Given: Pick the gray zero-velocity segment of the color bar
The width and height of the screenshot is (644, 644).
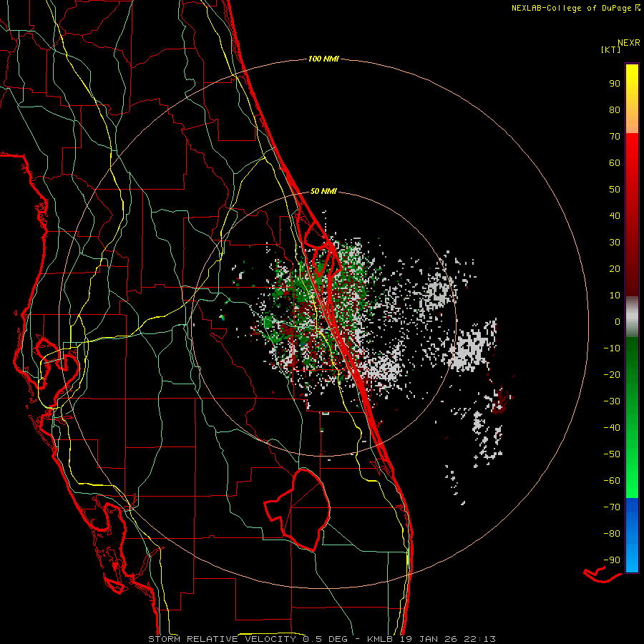Looking at the screenshot, I should (x=632, y=317).
